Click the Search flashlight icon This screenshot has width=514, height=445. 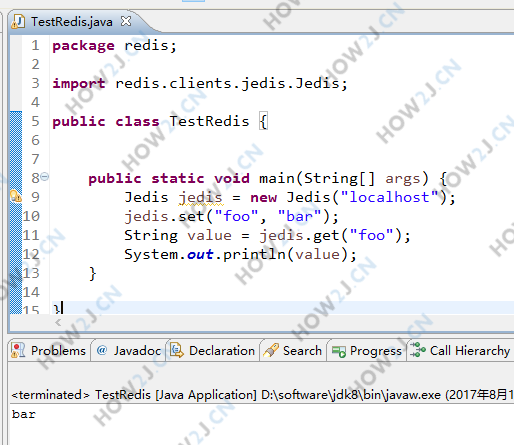[271, 351]
